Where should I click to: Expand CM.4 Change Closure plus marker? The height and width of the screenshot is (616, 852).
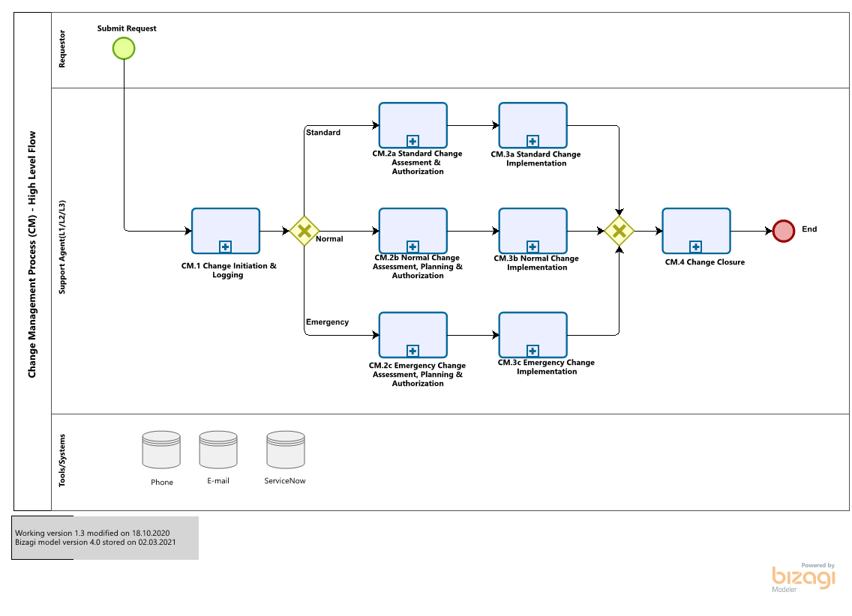click(695, 246)
